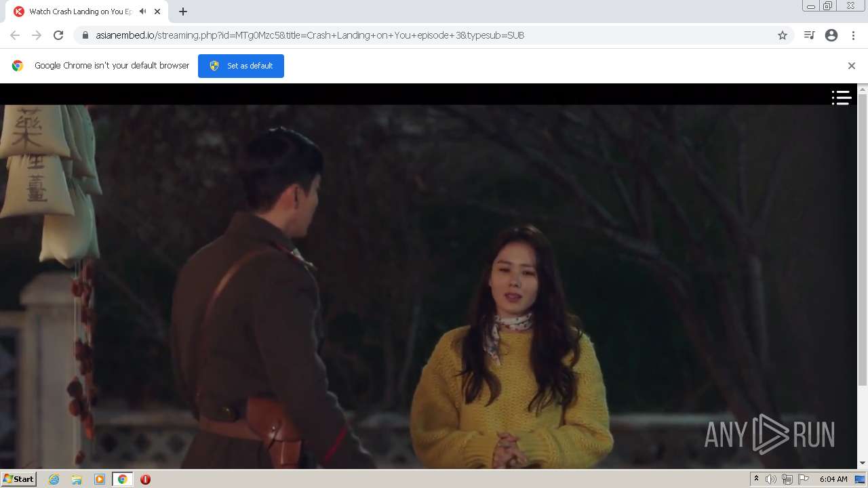Open the Windows Start menu
The width and height of the screenshot is (868, 488).
point(18,479)
